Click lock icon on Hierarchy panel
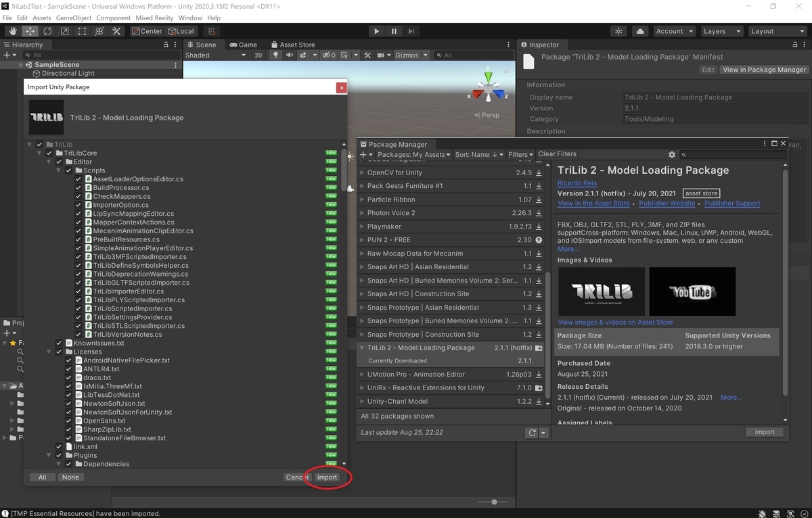 [x=166, y=45]
